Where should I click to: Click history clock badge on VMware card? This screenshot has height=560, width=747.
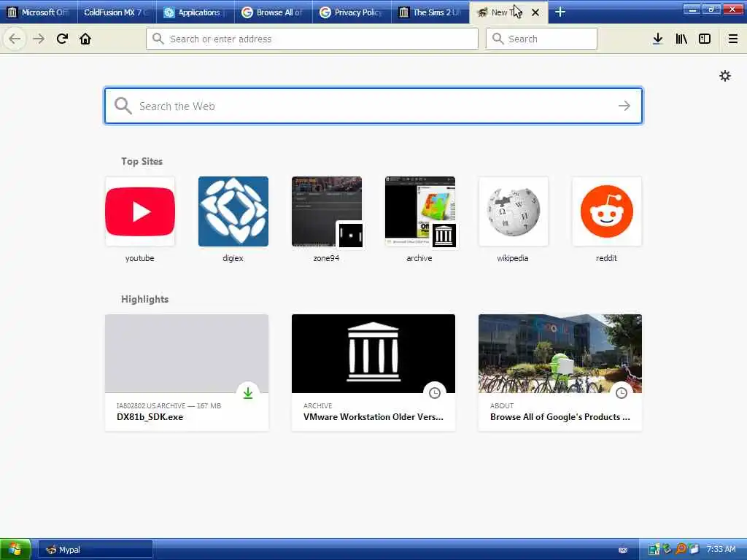tap(435, 393)
